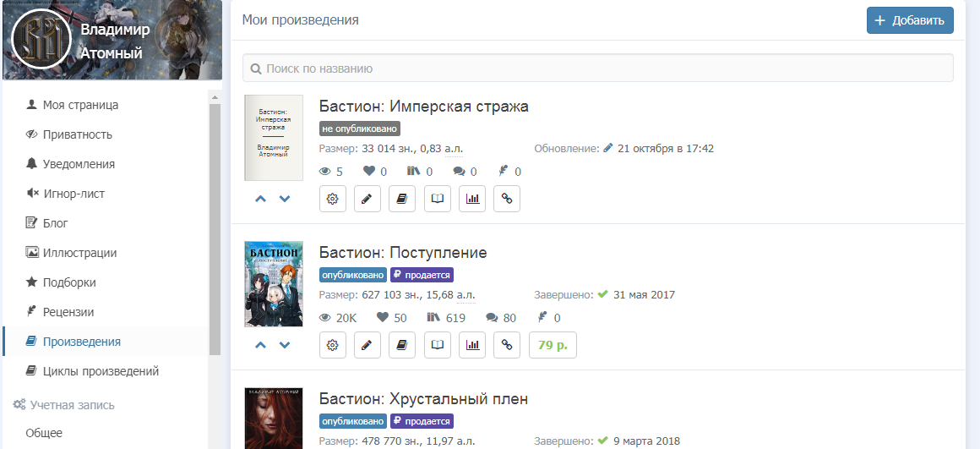Screen dimensions: 980x449
Task: Click the Бастион: Поступление cover thumbnail
Action: pos(274,284)
